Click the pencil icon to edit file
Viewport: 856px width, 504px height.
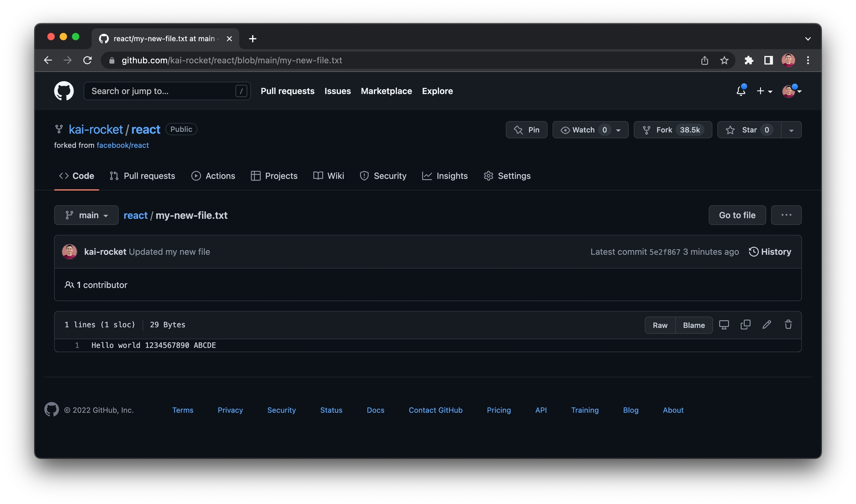tap(766, 325)
